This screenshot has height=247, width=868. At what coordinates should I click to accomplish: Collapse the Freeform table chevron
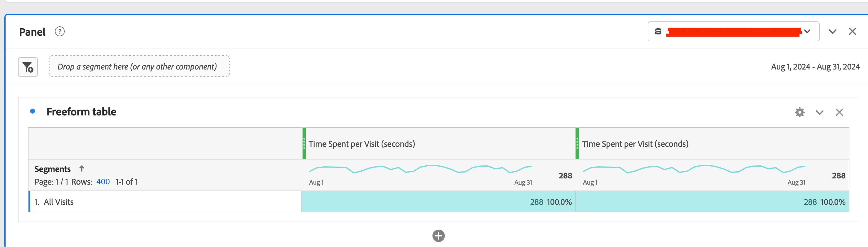819,112
